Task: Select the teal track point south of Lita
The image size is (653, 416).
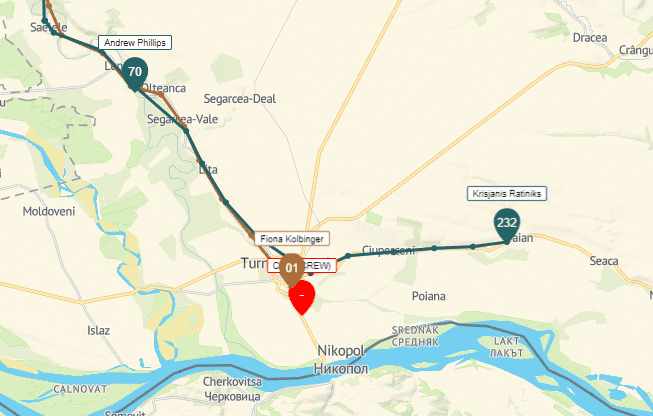Action: point(226,202)
